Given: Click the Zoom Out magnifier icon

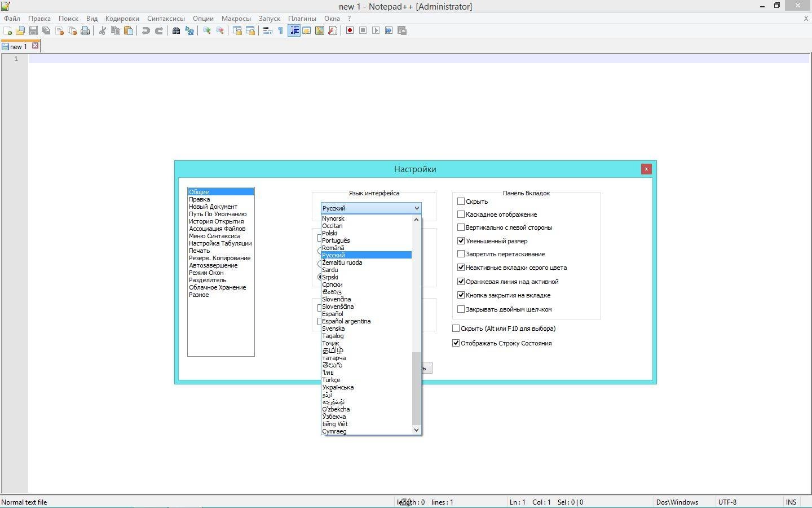Looking at the screenshot, I should point(220,30).
